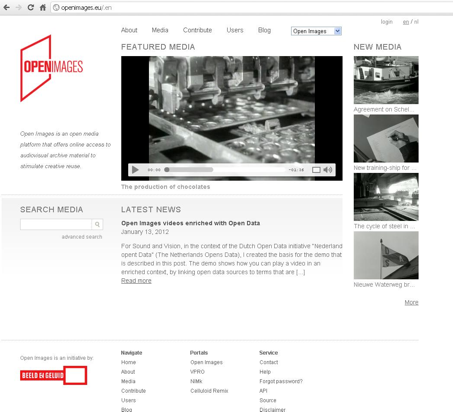Click the Read more link
The image size is (453, 412).
click(x=136, y=281)
